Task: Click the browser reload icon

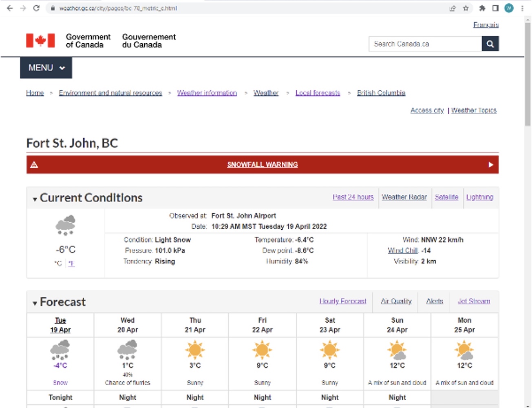Action: click(36, 8)
